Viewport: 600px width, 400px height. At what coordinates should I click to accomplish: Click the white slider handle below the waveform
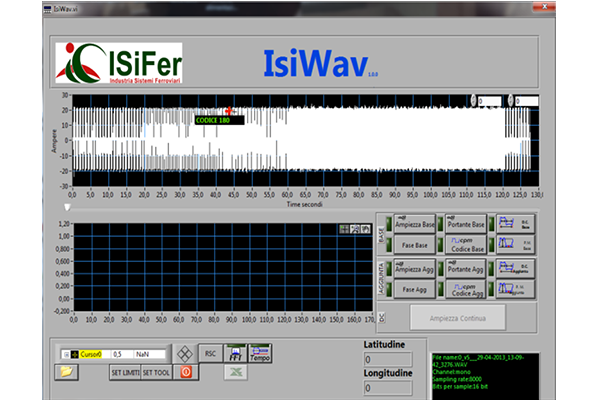(67, 207)
